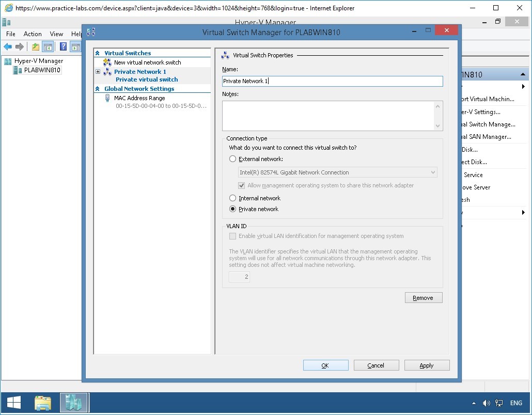Click the Show/Hide Action Pane toolbar icon
Image resolution: width=532 pixels, height=415 pixels.
pyautogui.click(x=75, y=46)
